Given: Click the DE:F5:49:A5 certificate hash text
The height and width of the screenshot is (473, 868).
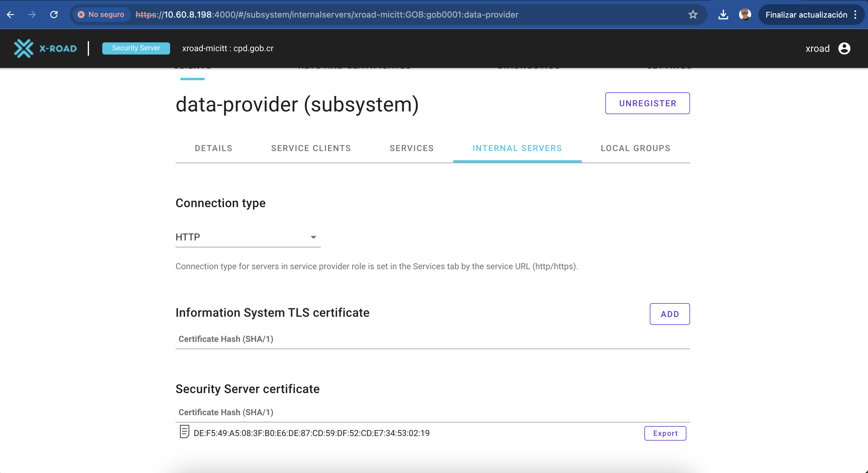Looking at the screenshot, I should [311, 433].
